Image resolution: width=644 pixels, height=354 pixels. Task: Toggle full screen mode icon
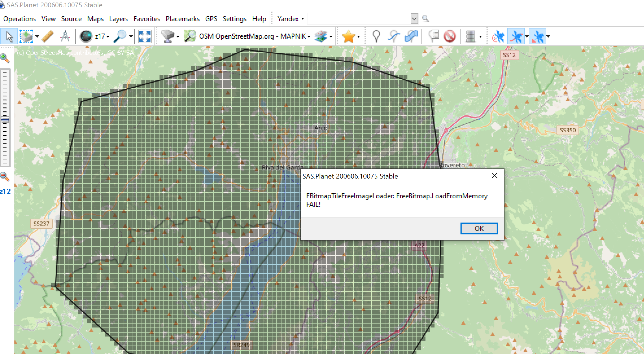pos(145,36)
